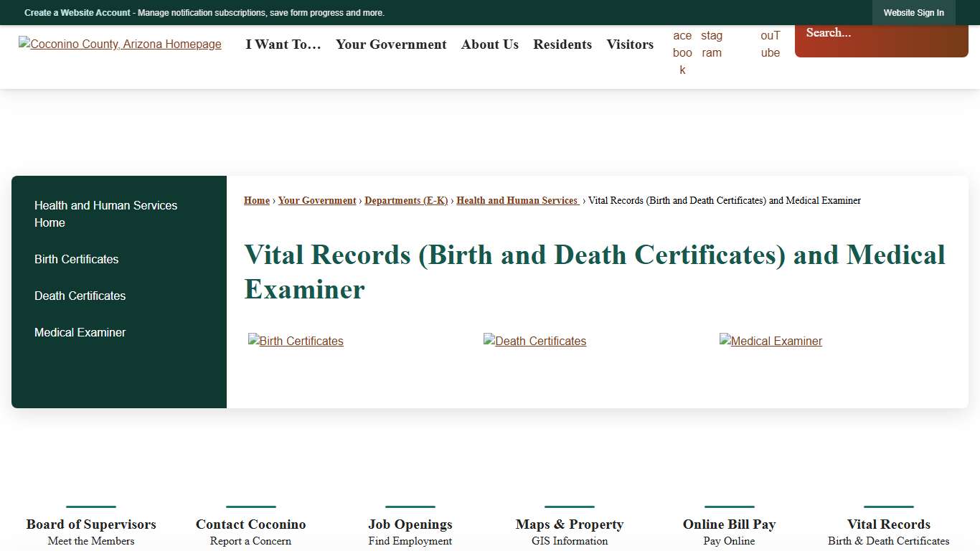Select the About Us menu item

(489, 44)
